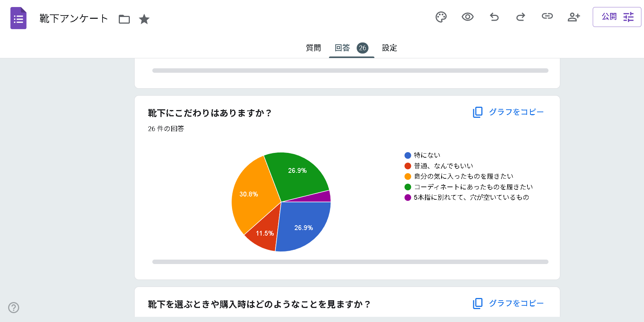Open the add collaborators icon
644x322 pixels.
pyautogui.click(x=574, y=17)
